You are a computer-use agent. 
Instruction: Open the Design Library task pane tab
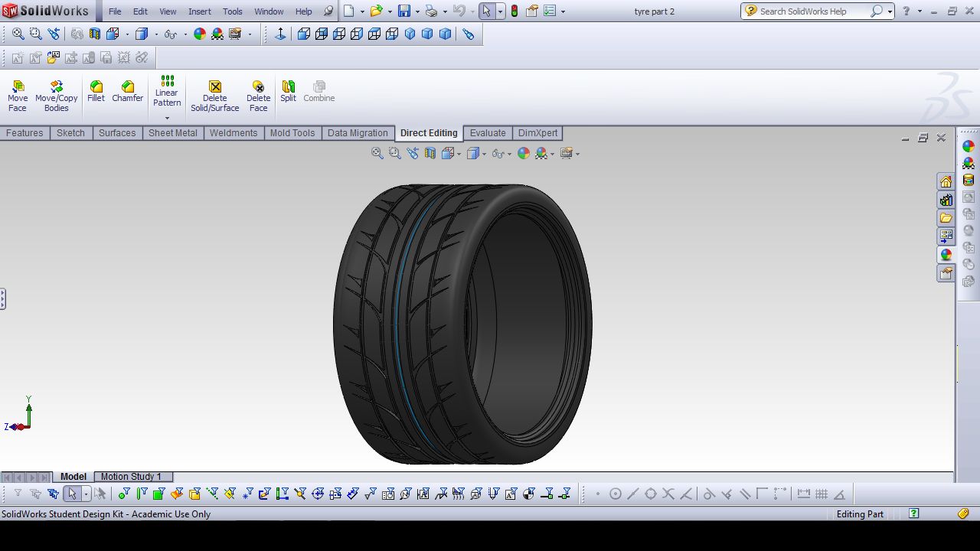[946, 200]
